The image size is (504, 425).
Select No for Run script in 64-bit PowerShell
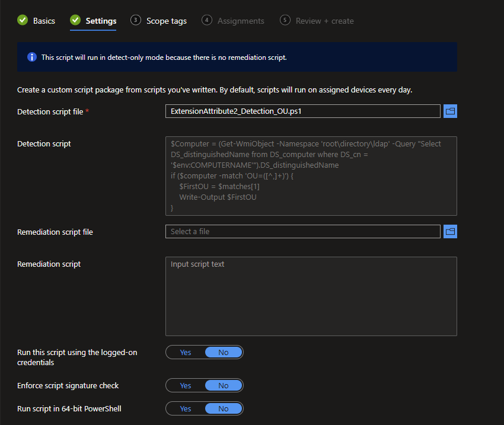point(224,409)
